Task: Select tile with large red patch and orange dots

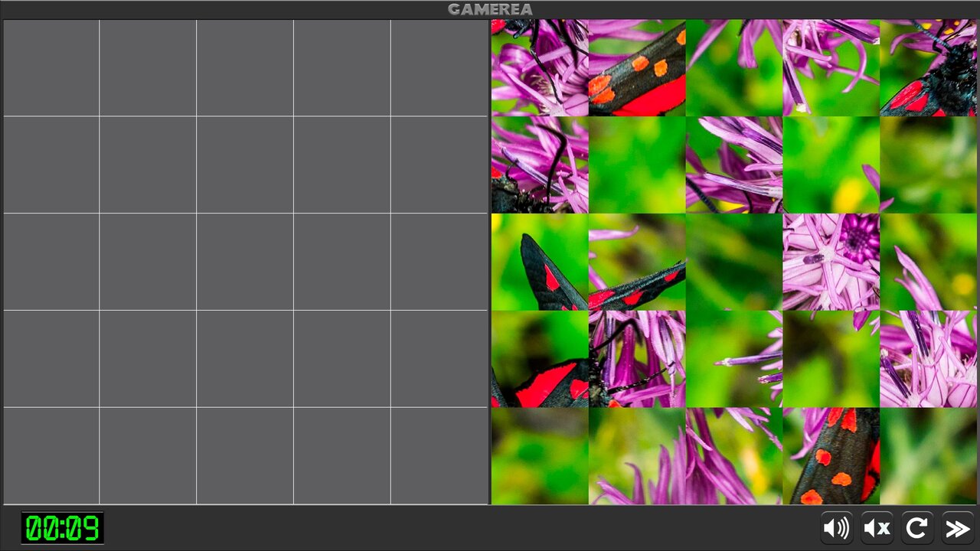Action: [x=637, y=68]
